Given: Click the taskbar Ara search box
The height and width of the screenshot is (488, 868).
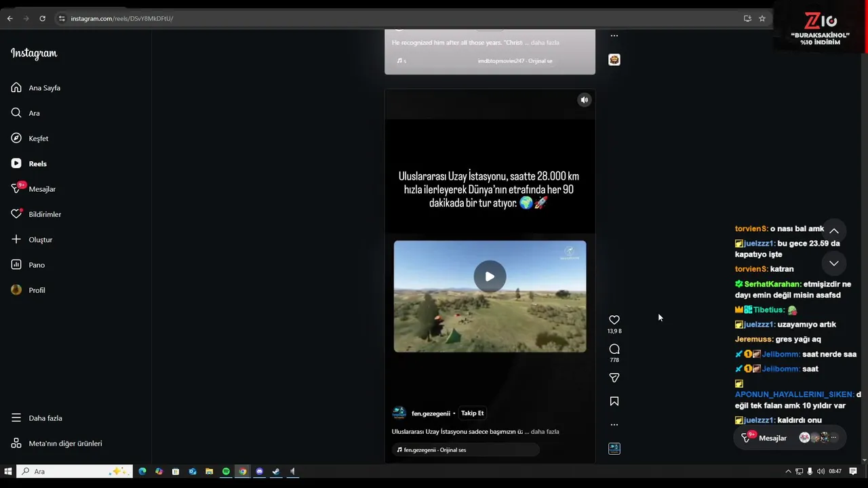Looking at the screenshot, I should [x=75, y=471].
